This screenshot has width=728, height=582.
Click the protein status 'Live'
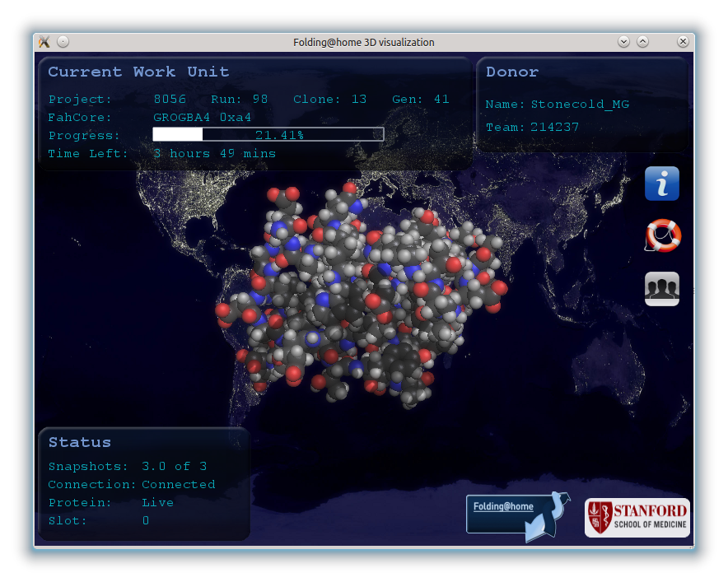[158, 503]
